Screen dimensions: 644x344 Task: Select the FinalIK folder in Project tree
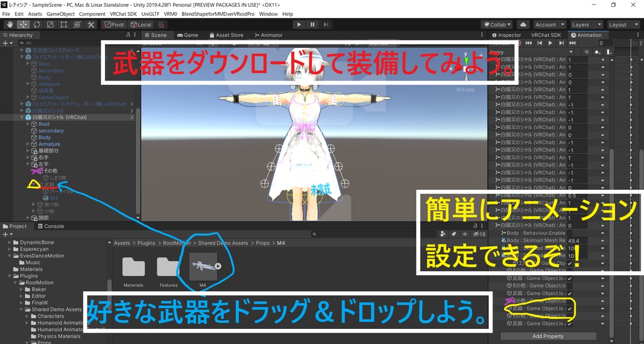click(38, 302)
